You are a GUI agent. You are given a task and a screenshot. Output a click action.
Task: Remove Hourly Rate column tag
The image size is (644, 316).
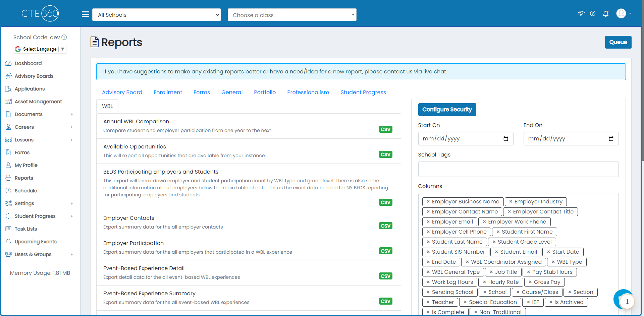pyautogui.click(x=484, y=282)
